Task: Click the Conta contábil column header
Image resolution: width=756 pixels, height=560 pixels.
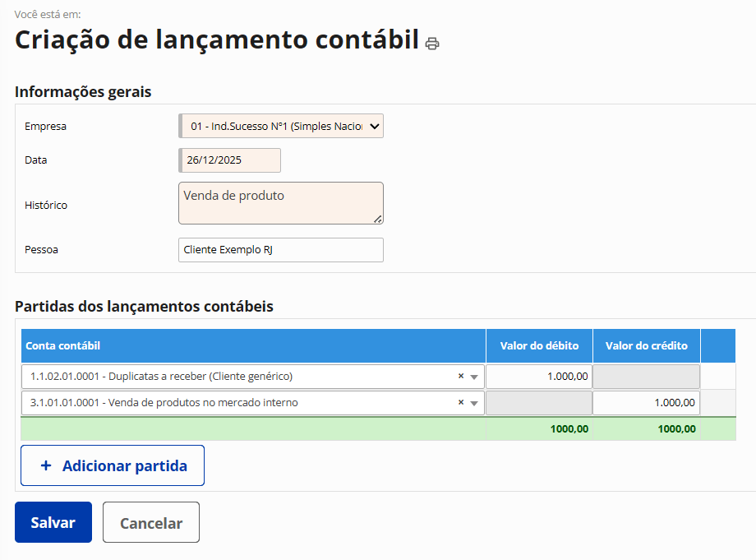Action: [x=63, y=346]
